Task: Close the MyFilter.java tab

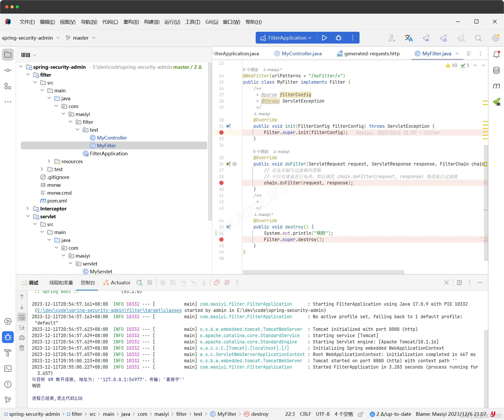Action: 457,54
